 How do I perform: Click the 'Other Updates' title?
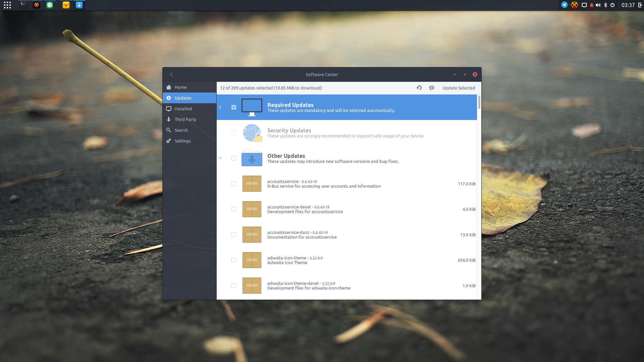286,156
